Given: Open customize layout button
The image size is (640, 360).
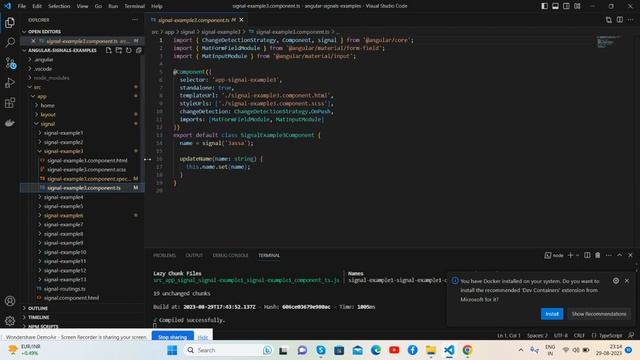Looking at the screenshot, I should 577,6.
